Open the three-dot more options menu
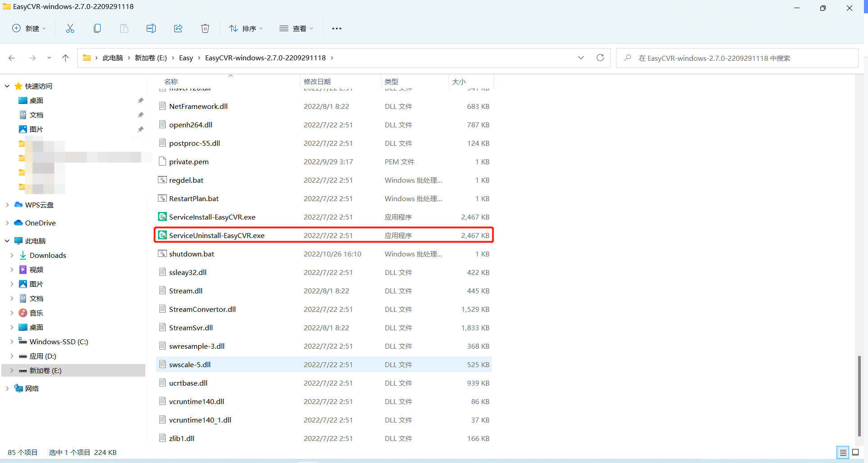Image resolution: width=868 pixels, height=463 pixels. click(337, 28)
